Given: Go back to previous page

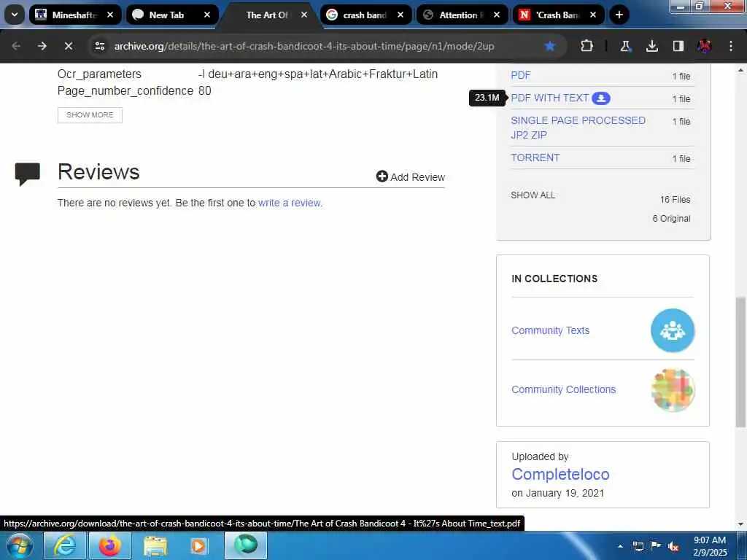Looking at the screenshot, I should [x=16, y=46].
